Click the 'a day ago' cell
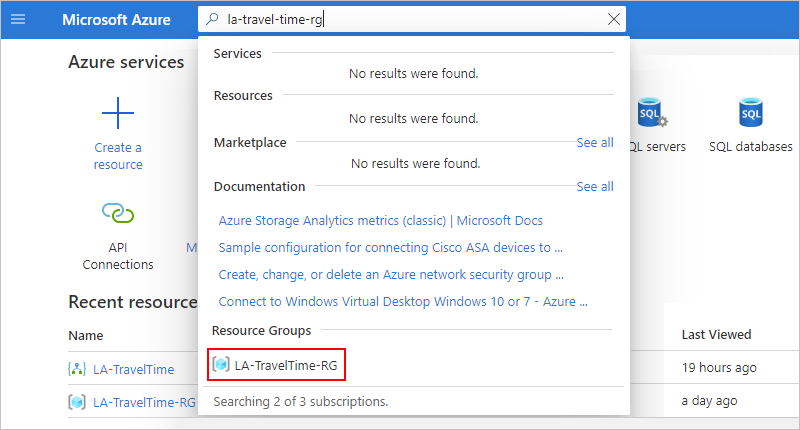 click(709, 401)
